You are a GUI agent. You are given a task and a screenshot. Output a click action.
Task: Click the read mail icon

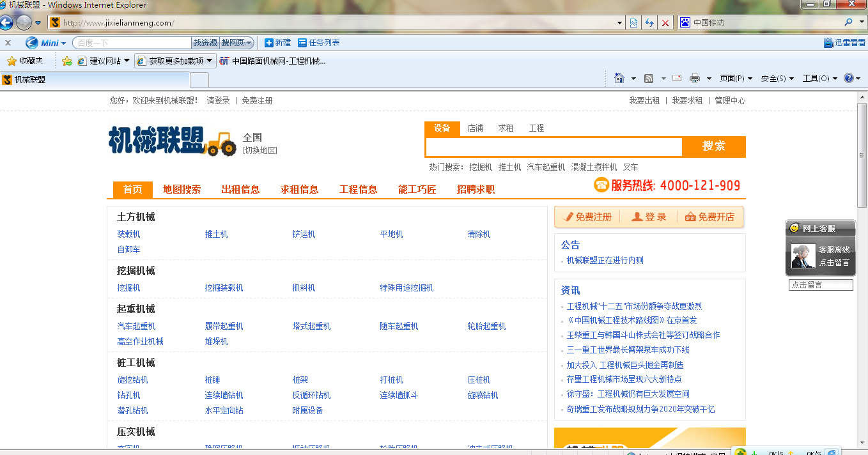pyautogui.click(x=676, y=79)
